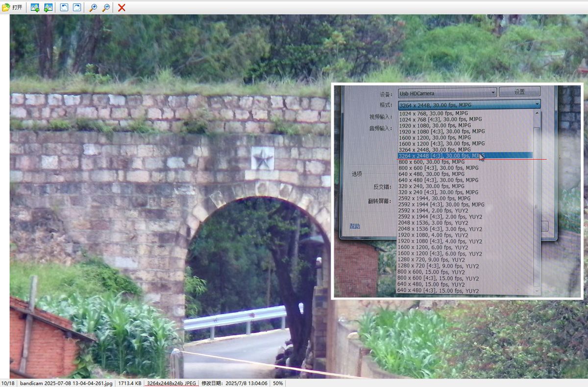
Task: Rotate the image clockwise
Action: pyautogui.click(x=77, y=7)
